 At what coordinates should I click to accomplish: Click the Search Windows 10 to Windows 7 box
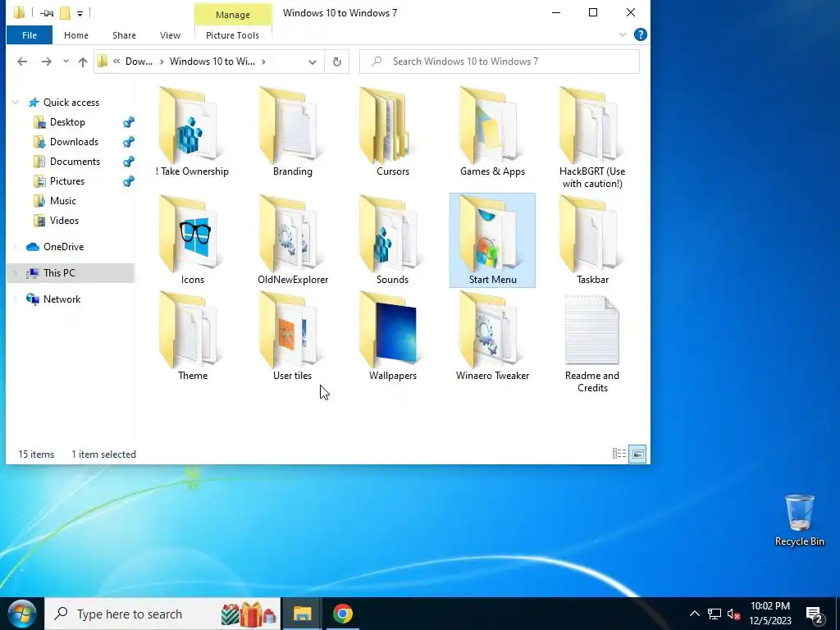[x=500, y=62]
